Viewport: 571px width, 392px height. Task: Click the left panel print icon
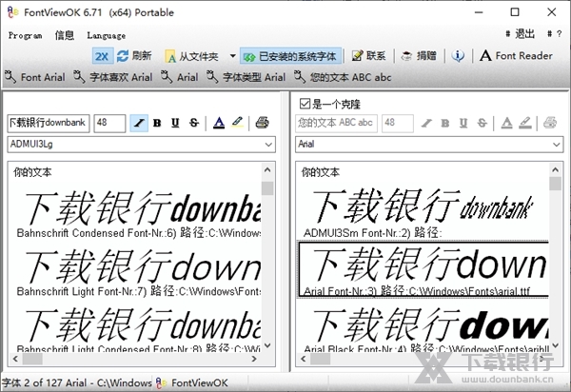[x=262, y=123]
